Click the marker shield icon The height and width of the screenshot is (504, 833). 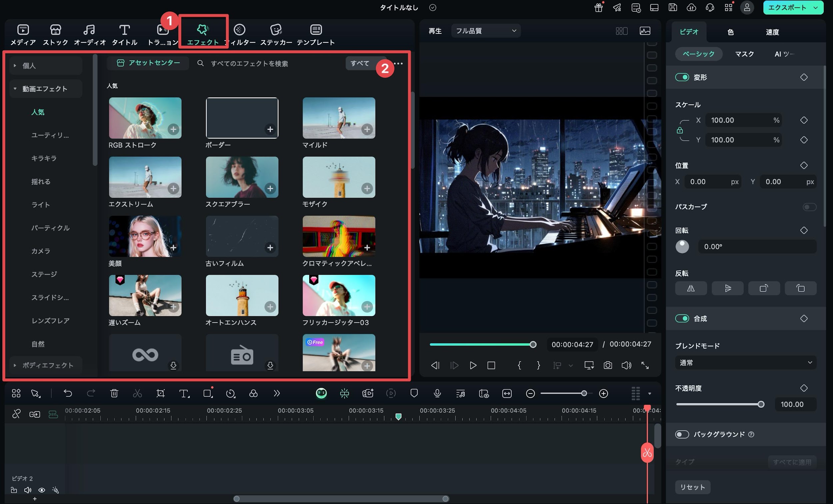[414, 393]
